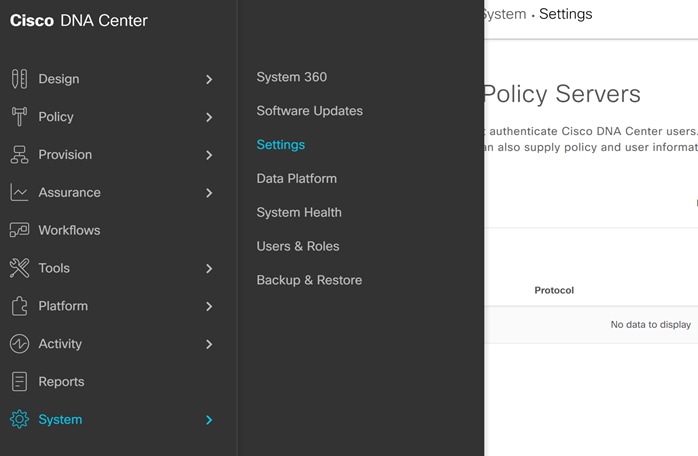Open the Provision menu item
Image resolution: width=698 pixels, height=456 pixels.
click(65, 155)
